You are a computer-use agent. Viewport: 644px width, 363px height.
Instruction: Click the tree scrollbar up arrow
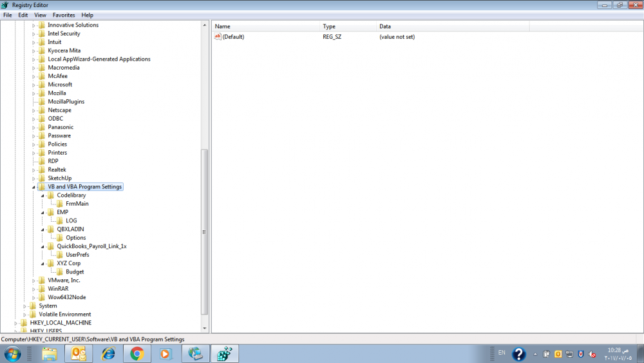pyautogui.click(x=205, y=26)
